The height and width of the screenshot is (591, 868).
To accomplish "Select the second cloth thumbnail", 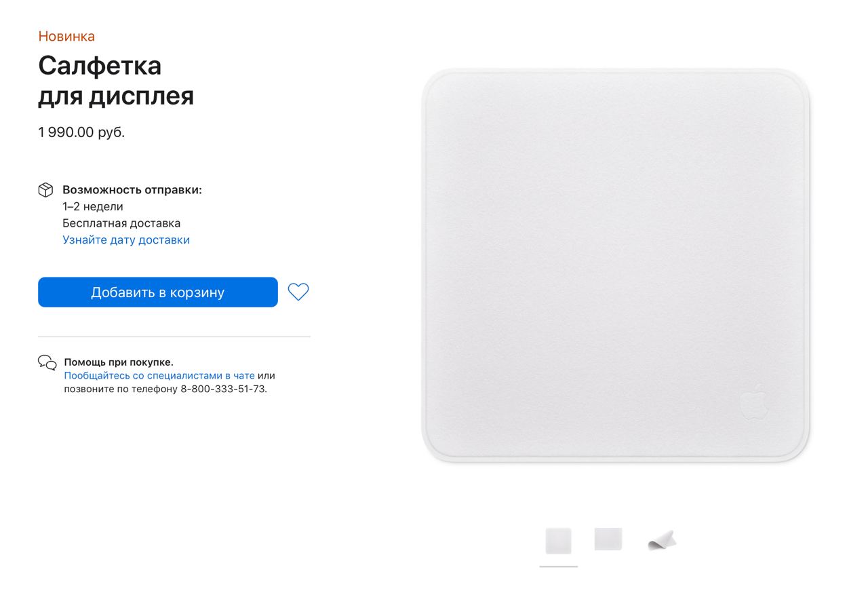I will (608, 539).
